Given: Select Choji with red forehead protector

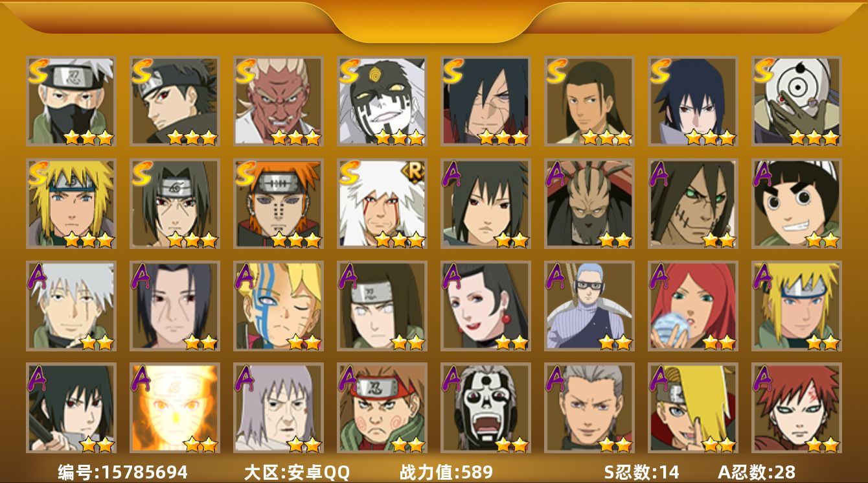Looking at the screenshot, I should (382, 408).
